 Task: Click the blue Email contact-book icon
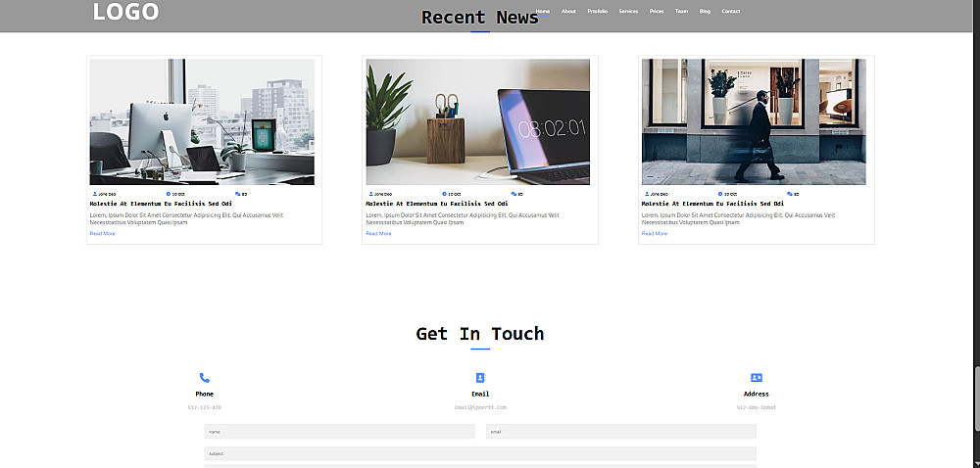pyautogui.click(x=480, y=378)
